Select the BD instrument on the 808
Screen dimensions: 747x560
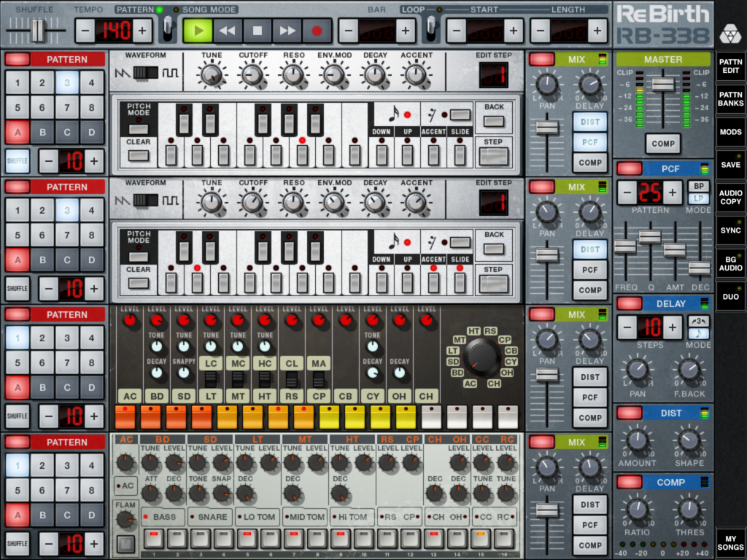pos(157,396)
